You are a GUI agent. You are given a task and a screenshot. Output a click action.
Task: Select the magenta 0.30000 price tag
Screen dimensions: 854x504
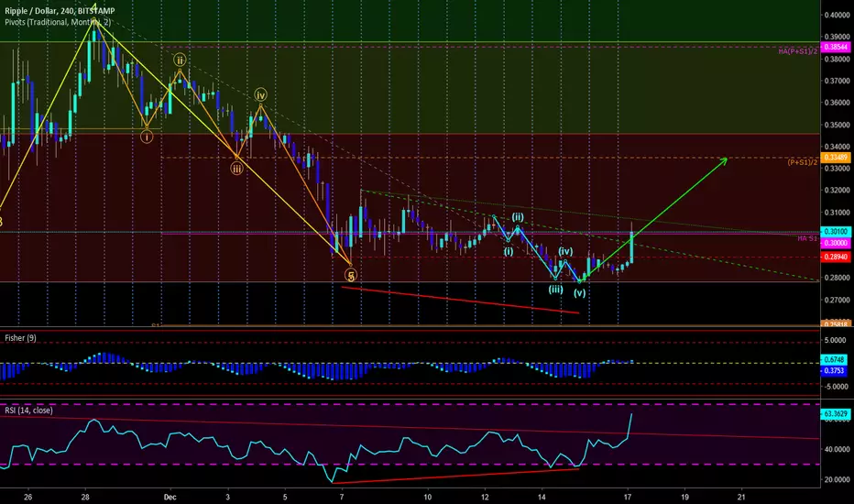coord(836,243)
